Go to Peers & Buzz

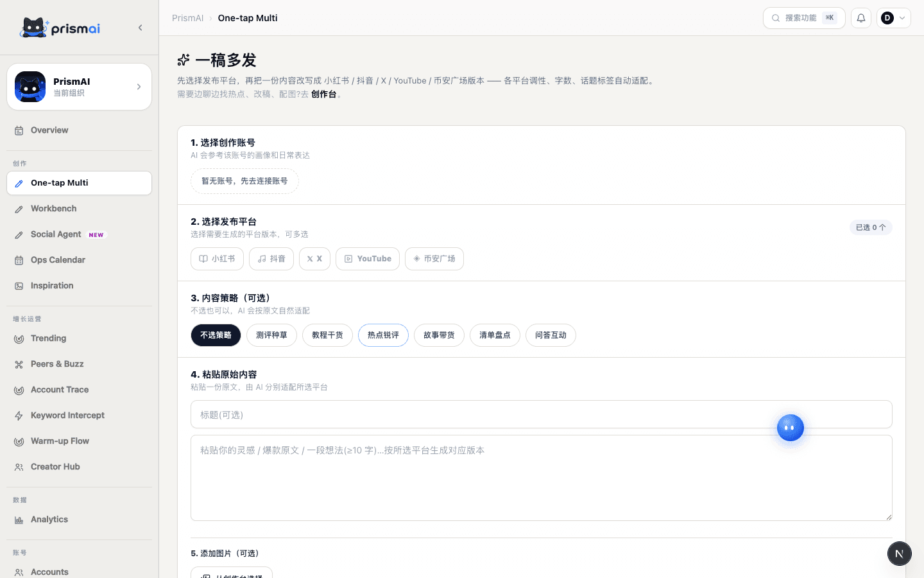79,364
